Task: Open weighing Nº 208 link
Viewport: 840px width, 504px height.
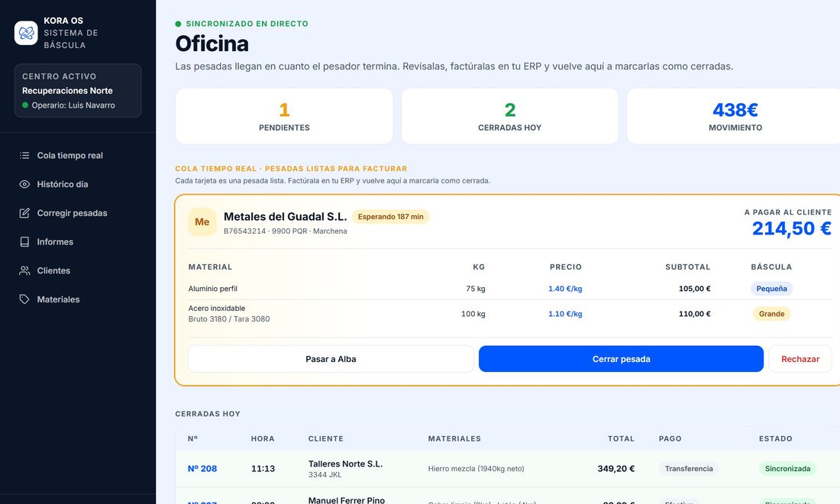Action: click(x=202, y=469)
